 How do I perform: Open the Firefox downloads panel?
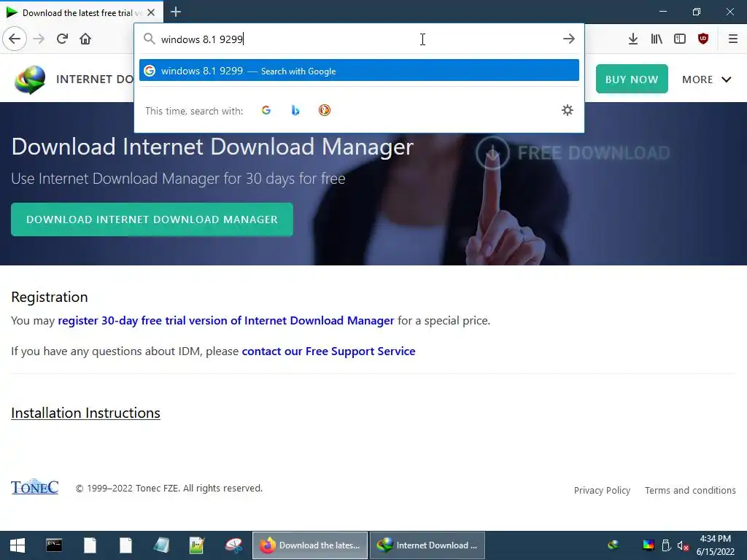point(632,39)
